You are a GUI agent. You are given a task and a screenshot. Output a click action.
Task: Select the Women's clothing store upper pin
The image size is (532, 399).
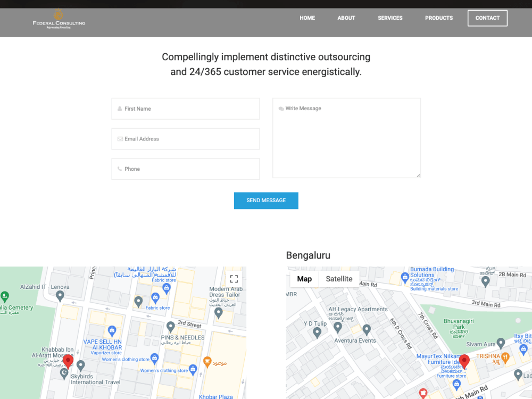tap(155, 358)
